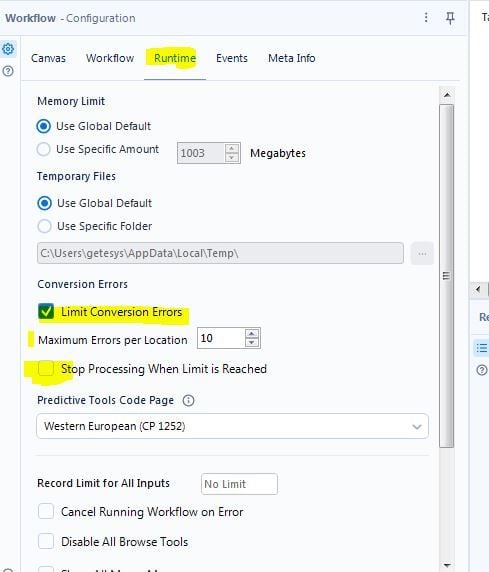Click the temporary files folder path field
Image resolution: width=489 pixels, height=572 pixels.
220,253
